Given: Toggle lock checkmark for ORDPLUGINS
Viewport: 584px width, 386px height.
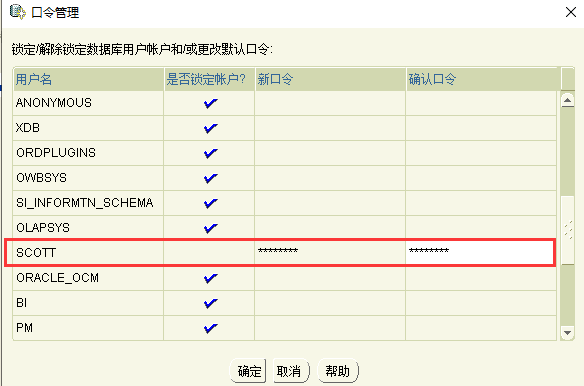Looking at the screenshot, I should tap(210, 153).
